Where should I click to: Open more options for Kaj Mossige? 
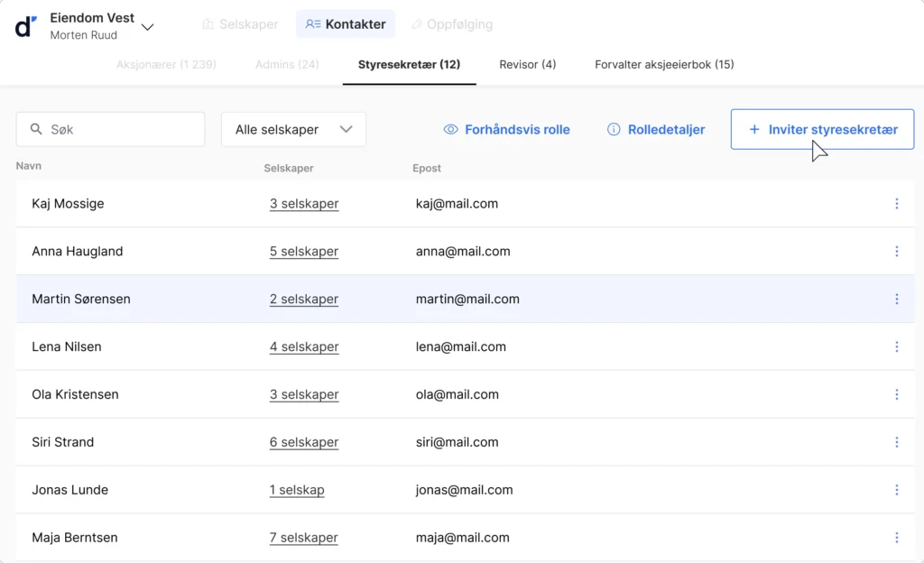[896, 204]
